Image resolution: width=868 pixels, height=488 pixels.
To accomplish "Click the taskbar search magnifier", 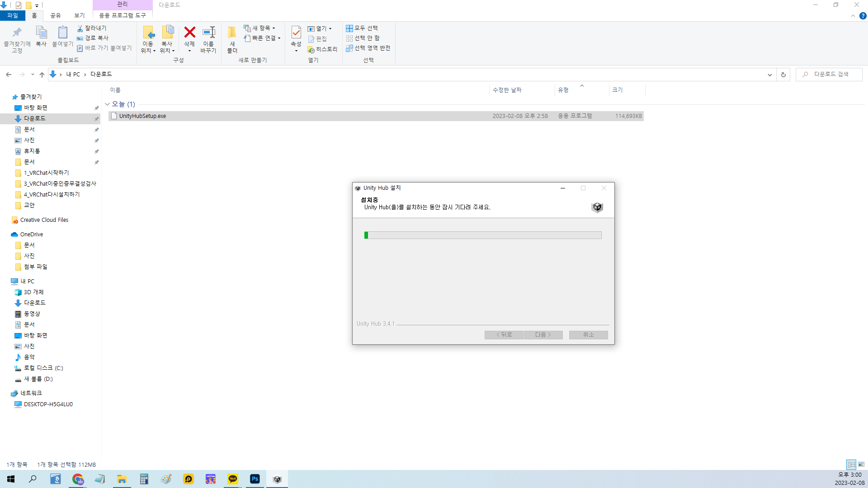I will [33, 479].
